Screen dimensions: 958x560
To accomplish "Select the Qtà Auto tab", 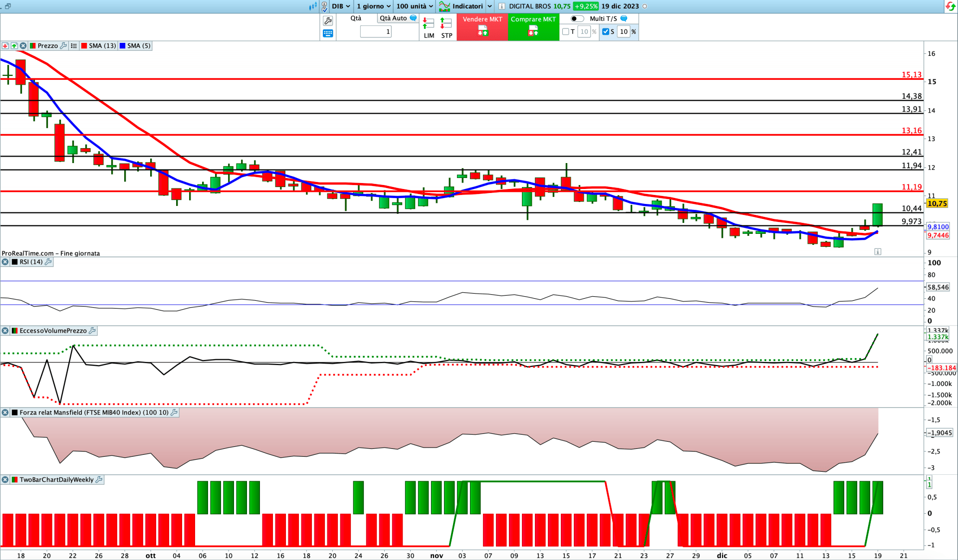I will pyautogui.click(x=393, y=18).
